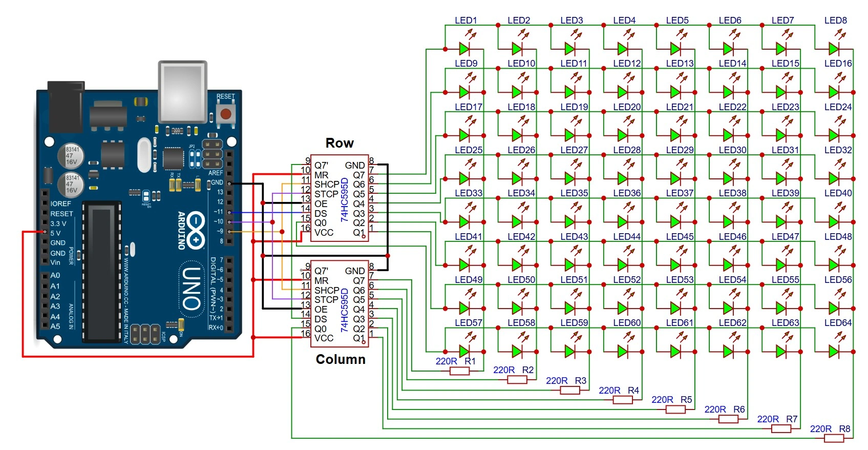This screenshot has width=868, height=450.
Task: Select the SHCP pin on the Column chip
Action: point(327,290)
